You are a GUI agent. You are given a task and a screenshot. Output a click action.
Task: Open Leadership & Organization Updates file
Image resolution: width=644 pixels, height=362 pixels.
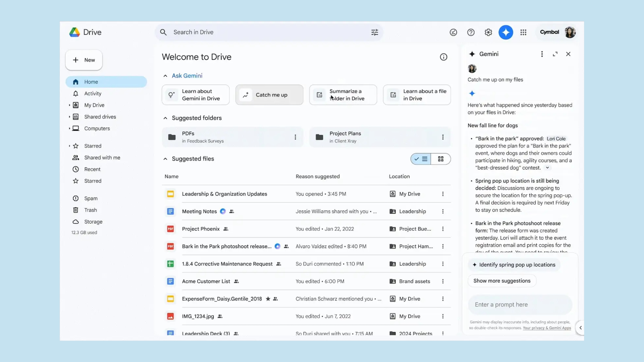point(225,194)
